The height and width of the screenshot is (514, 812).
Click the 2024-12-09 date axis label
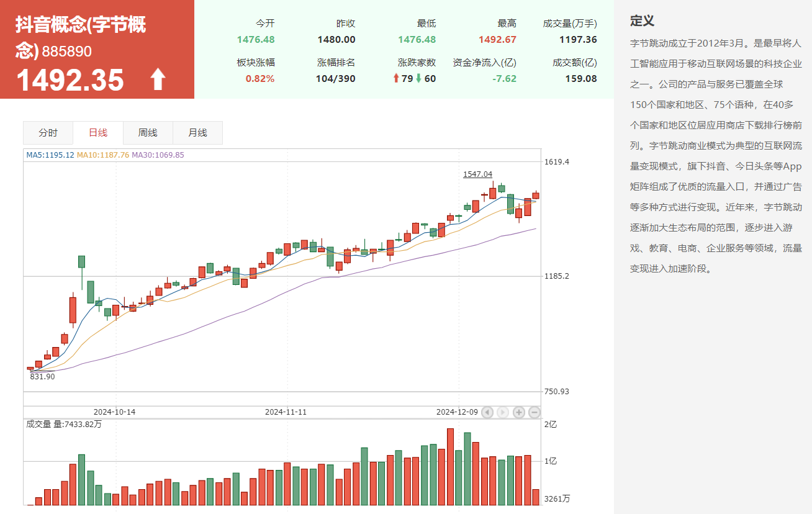[x=458, y=412]
